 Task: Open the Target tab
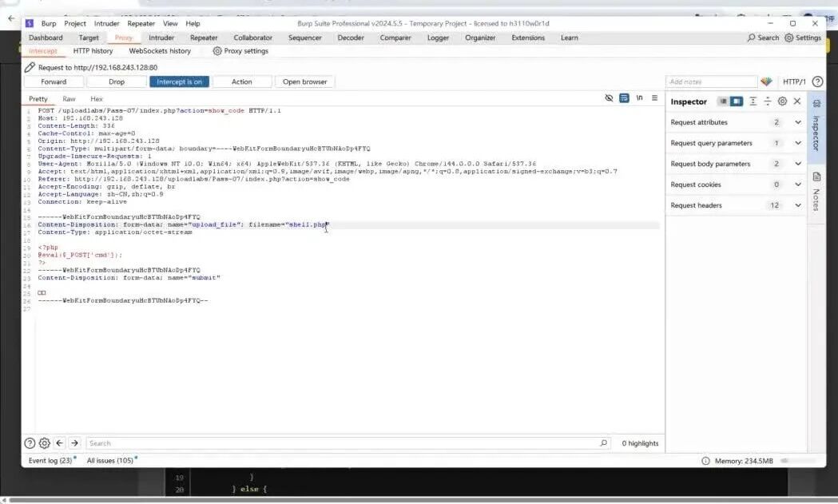coord(89,38)
